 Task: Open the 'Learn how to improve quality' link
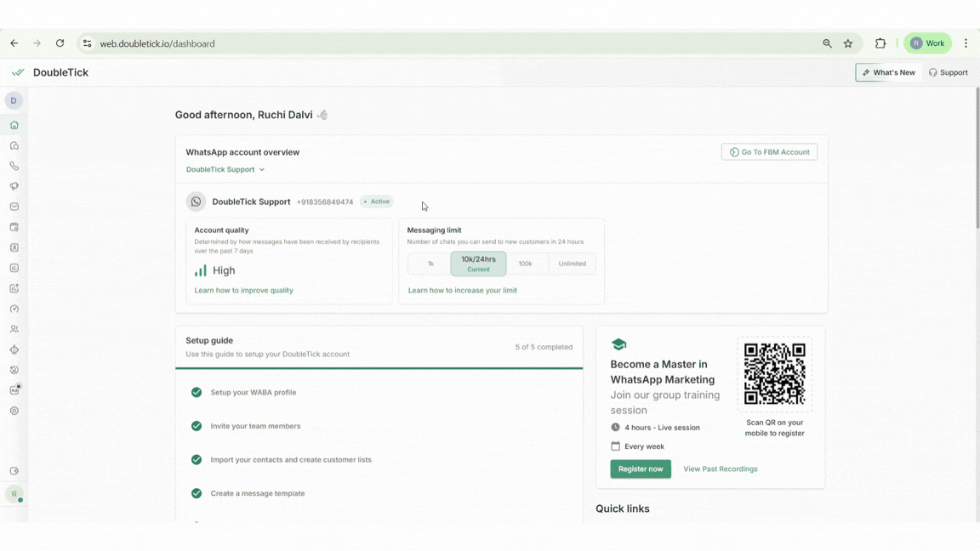point(243,290)
